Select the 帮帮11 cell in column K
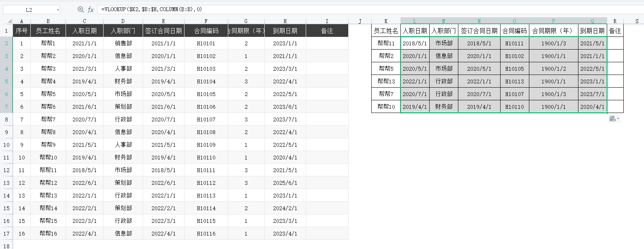Screen dimensions: 644x249 [386, 43]
